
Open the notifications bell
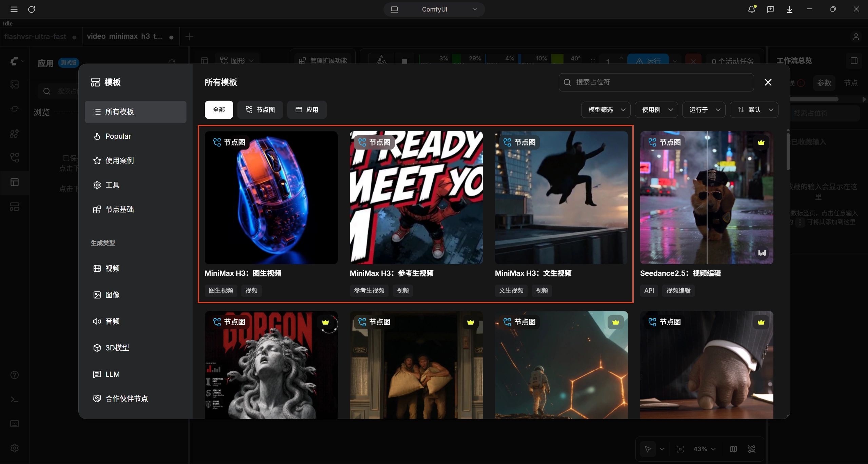click(752, 9)
